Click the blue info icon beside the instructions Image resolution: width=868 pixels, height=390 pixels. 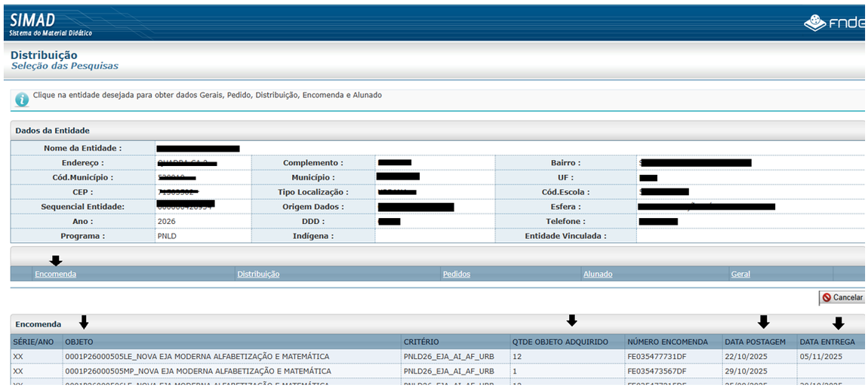click(22, 99)
